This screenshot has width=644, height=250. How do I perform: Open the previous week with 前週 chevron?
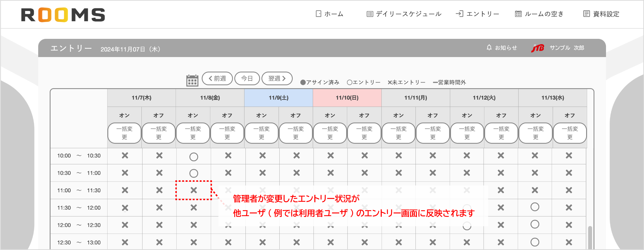210,78
